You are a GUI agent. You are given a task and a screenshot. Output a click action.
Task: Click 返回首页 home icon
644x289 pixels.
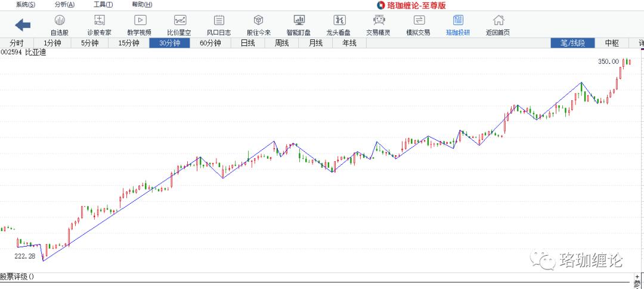[498, 20]
